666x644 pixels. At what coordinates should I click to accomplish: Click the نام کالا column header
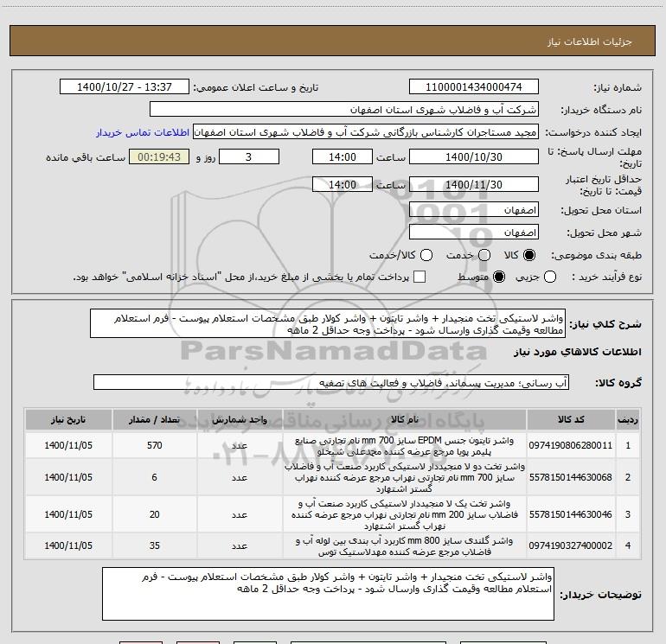tap(405, 419)
